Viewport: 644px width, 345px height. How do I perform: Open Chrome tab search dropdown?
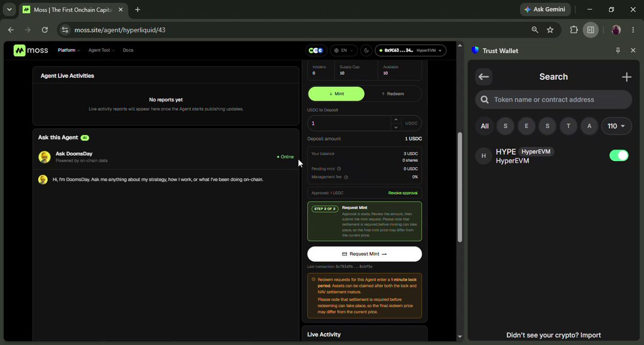tap(10, 10)
